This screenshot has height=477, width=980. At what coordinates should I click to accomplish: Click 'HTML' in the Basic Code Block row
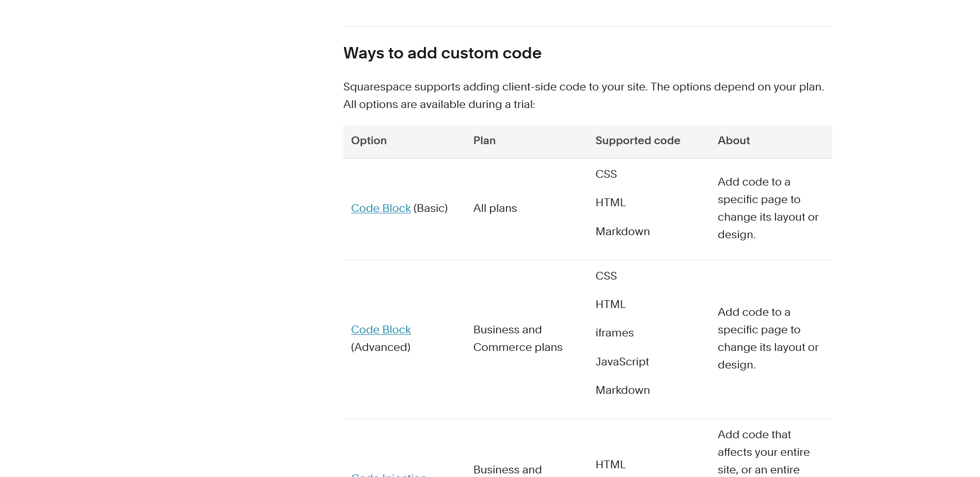(610, 203)
